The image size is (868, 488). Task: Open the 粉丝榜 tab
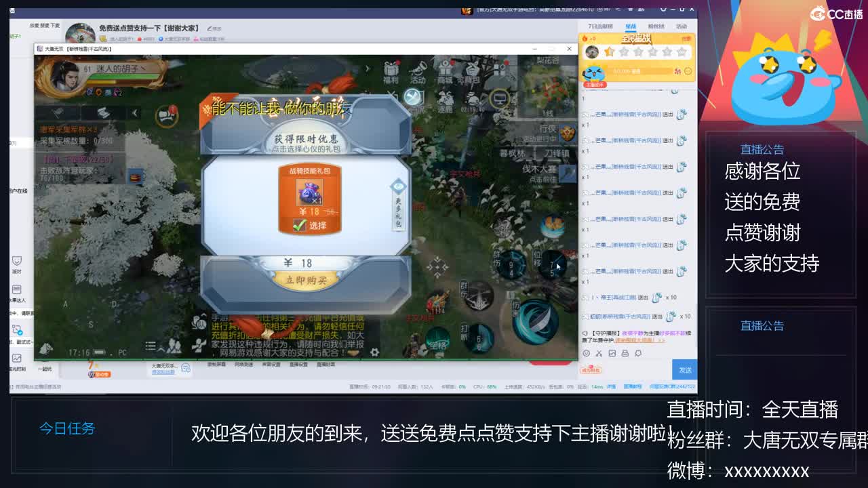(656, 26)
